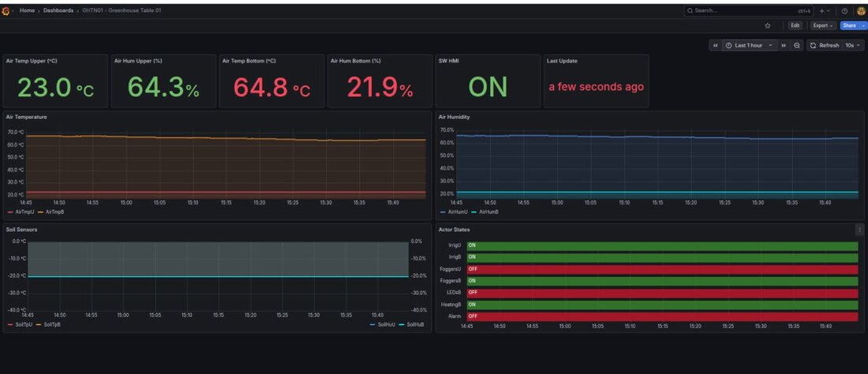The height and width of the screenshot is (374, 868).
Task: Shift time range backwards
Action: pos(715,45)
